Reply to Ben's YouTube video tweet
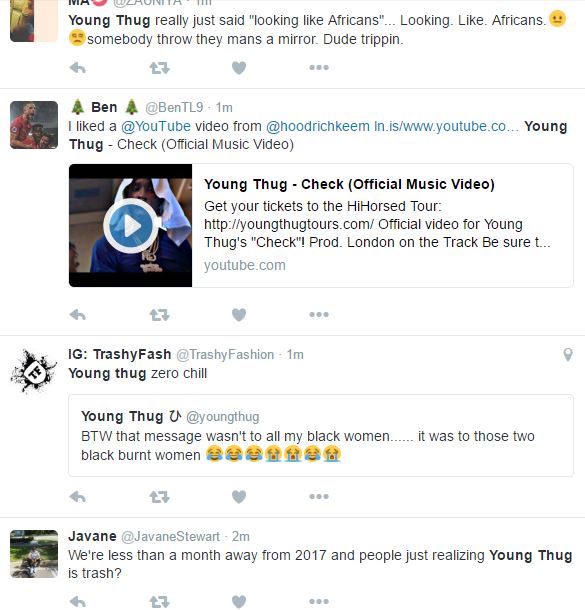The width and height of the screenshot is (585, 610). (77, 314)
